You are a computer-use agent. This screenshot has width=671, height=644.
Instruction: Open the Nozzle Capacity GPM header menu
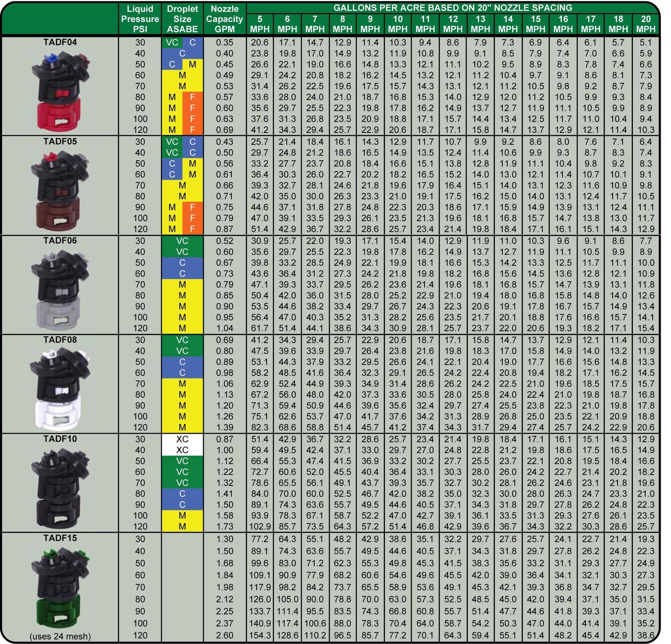point(226,19)
